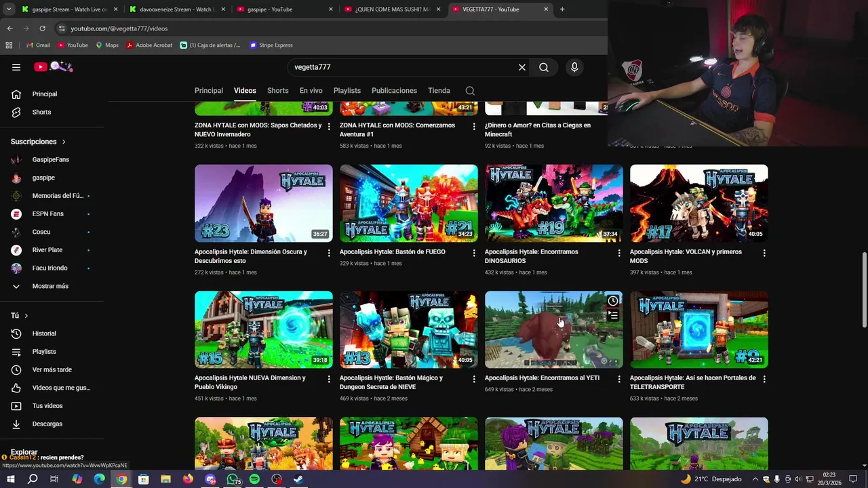868x488 pixels.
Task: Switch to Principal channel tab
Action: pyautogui.click(x=209, y=91)
